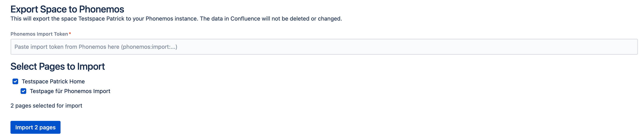Click the word Phonemos in the main heading
This screenshot has height=139, width=644.
tap(101, 9)
